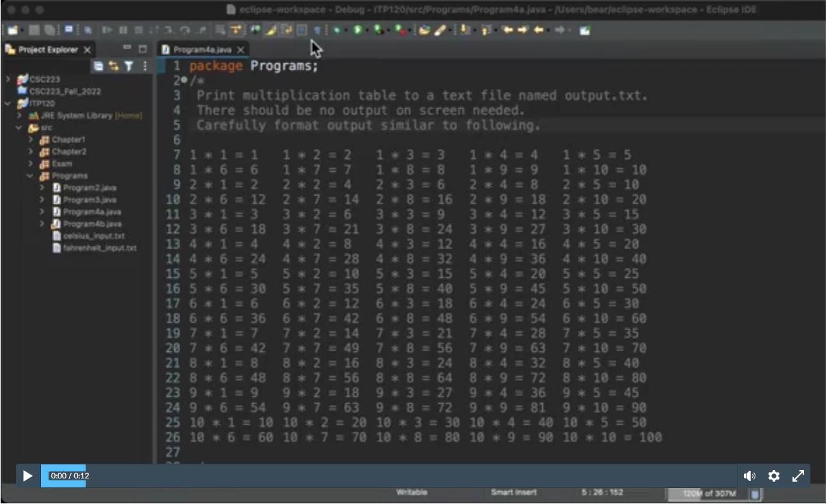Play the video
Screen dimensions: 827x504
coord(27,476)
